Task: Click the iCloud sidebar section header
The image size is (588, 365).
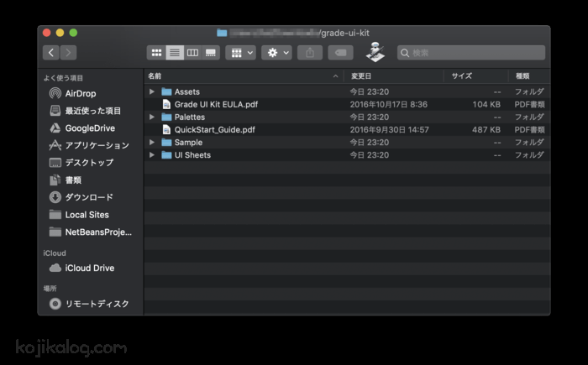Action: pyautogui.click(x=55, y=253)
